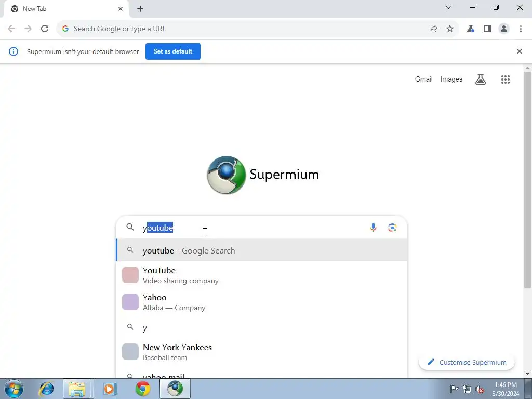Click the magnifier icon in search box
532x399 pixels.
130,227
